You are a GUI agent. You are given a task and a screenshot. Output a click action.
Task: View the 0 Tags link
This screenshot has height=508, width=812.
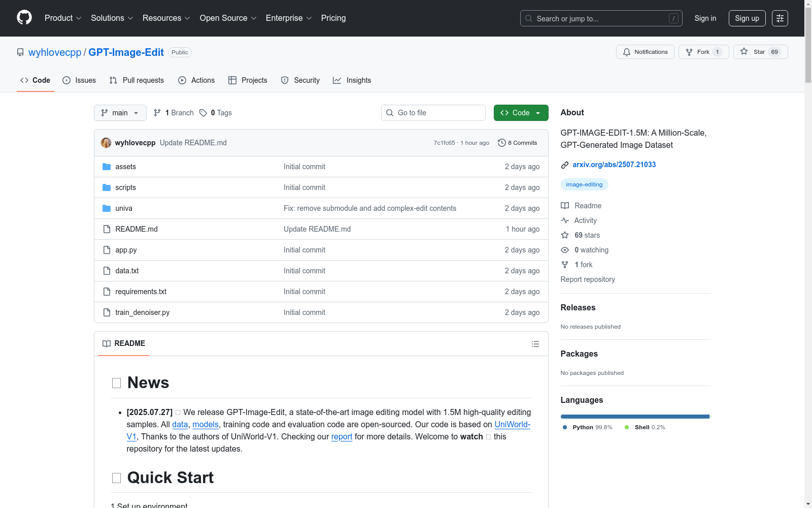coord(216,113)
